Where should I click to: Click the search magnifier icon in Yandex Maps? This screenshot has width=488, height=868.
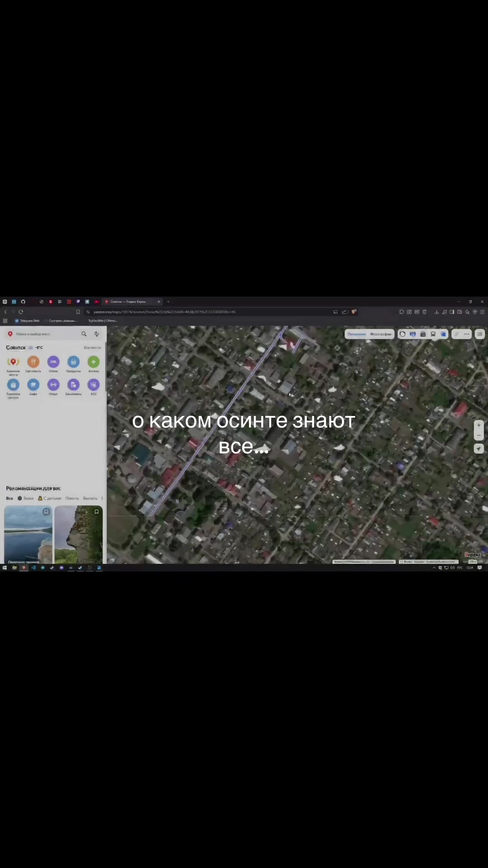(84, 334)
